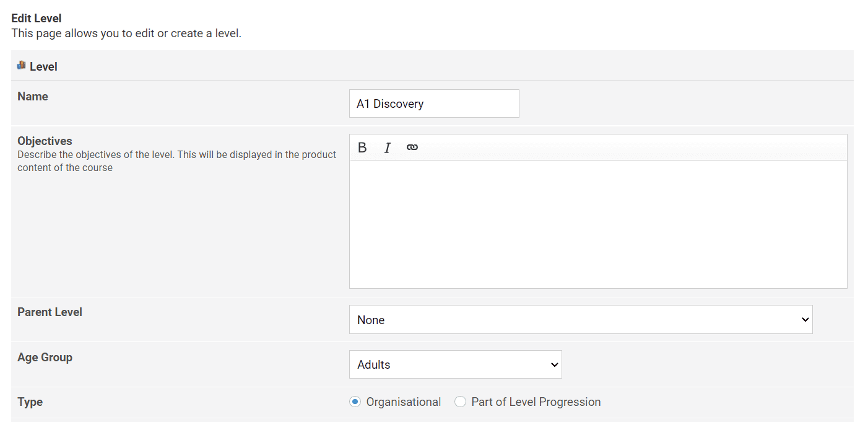Toggle italic formatting in Objectives editor

pos(388,147)
